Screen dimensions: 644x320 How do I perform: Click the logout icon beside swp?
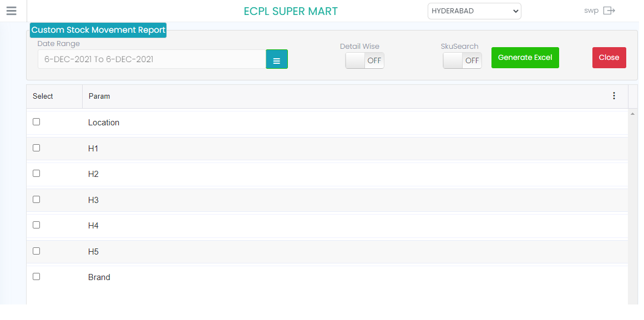tap(608, 11)
